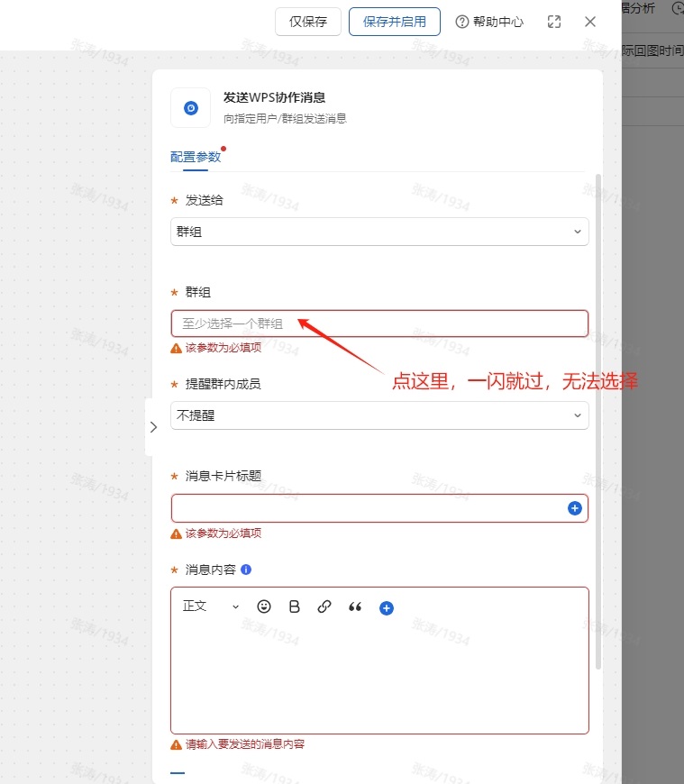This screenshot has width=684, height=784.
Task: Toggle bold formatting in message editor
Action: pyautogui.click(x=295, y=606)
